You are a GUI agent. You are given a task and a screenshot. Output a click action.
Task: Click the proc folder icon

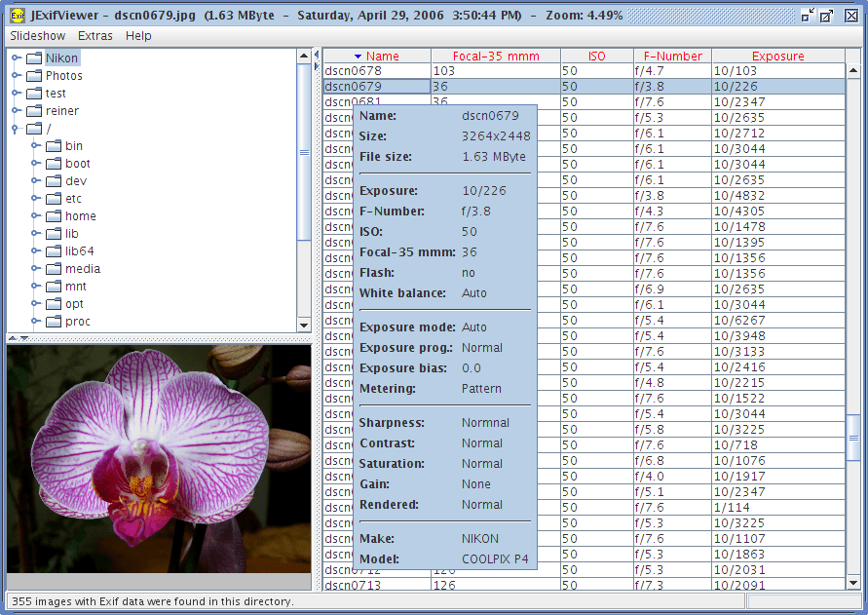(54, 322)
